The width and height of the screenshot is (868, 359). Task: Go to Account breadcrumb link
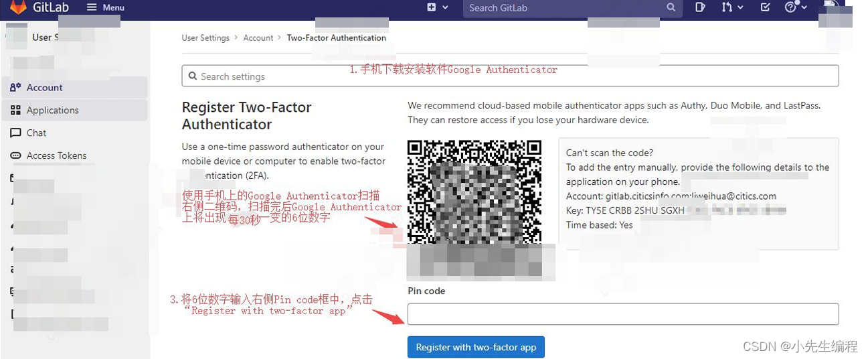[258, 38]
